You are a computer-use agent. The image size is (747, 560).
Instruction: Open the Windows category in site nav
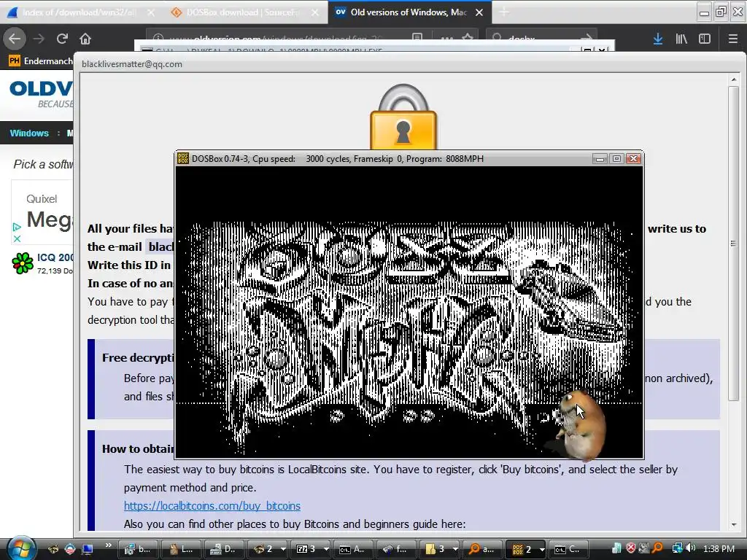29,133
